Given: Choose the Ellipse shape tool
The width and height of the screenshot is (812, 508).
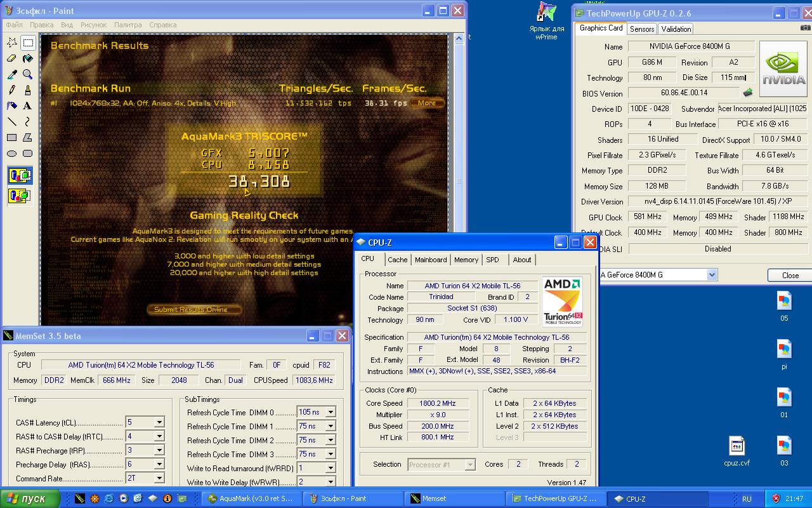Looking at the screenshot, I should point(12,153).
